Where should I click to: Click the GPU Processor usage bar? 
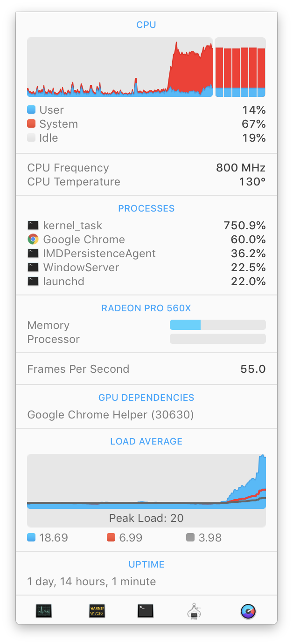[x=218, y=339]
